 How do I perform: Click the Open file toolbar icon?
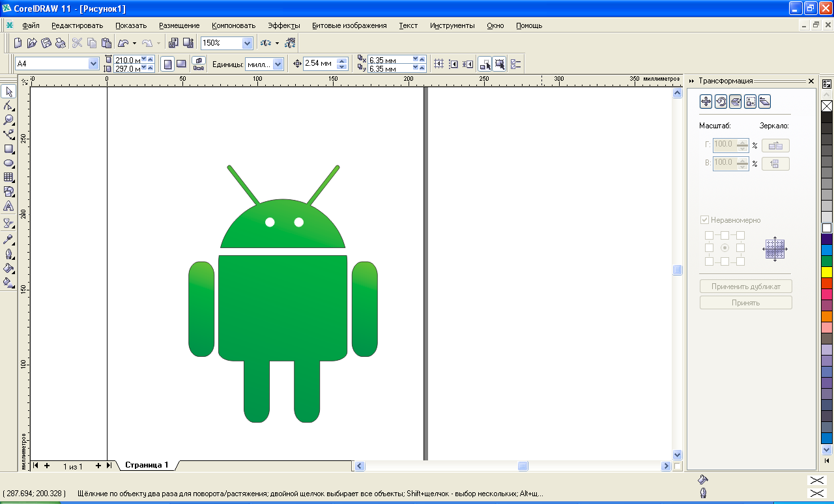[31, 43]
